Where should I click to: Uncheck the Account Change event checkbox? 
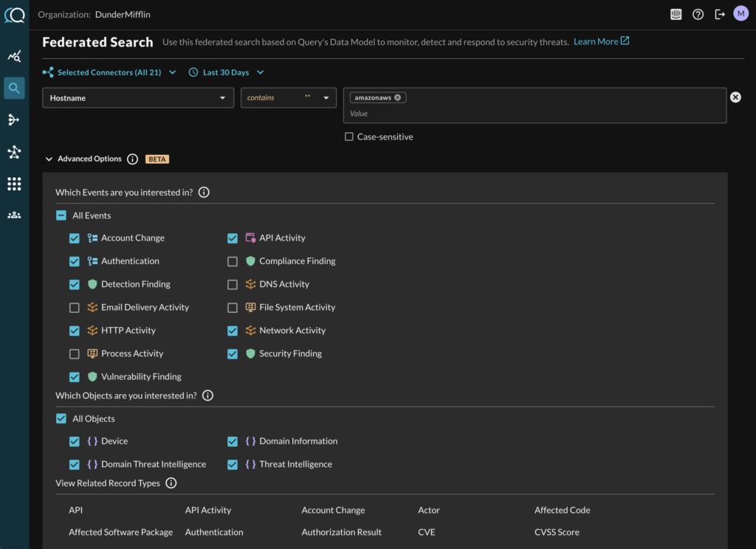click(75, 238)
